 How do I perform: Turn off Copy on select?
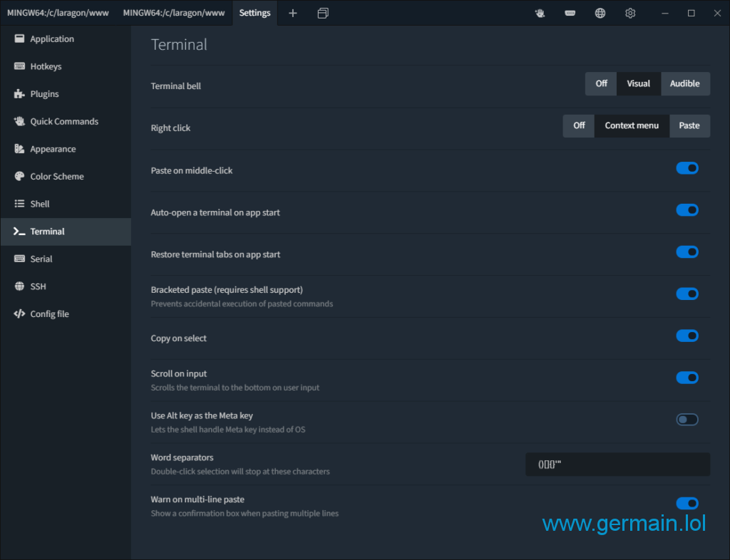pyautogui.click(x=687, y=336)
